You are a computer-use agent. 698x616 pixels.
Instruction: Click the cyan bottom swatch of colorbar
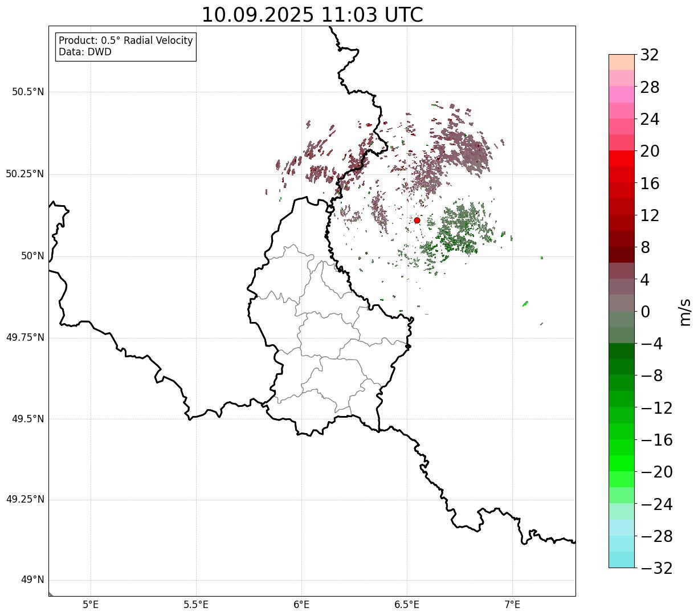pyautogui.click(x=621, y=560)
